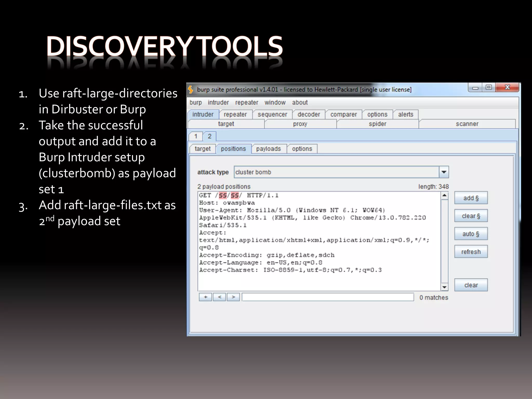Click the 'Safari/535.1' line
This screenshot has height=399, width=532.
tap(223, 225)
